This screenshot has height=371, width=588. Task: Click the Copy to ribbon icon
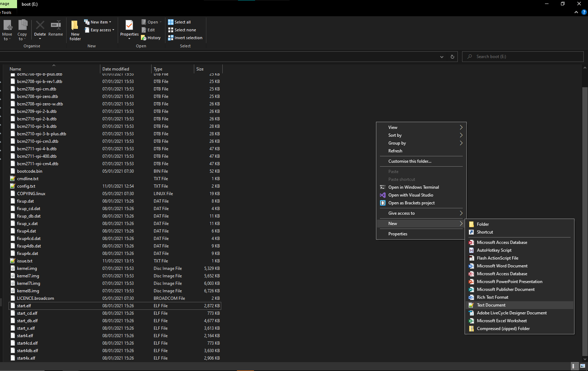pos(22,30)
